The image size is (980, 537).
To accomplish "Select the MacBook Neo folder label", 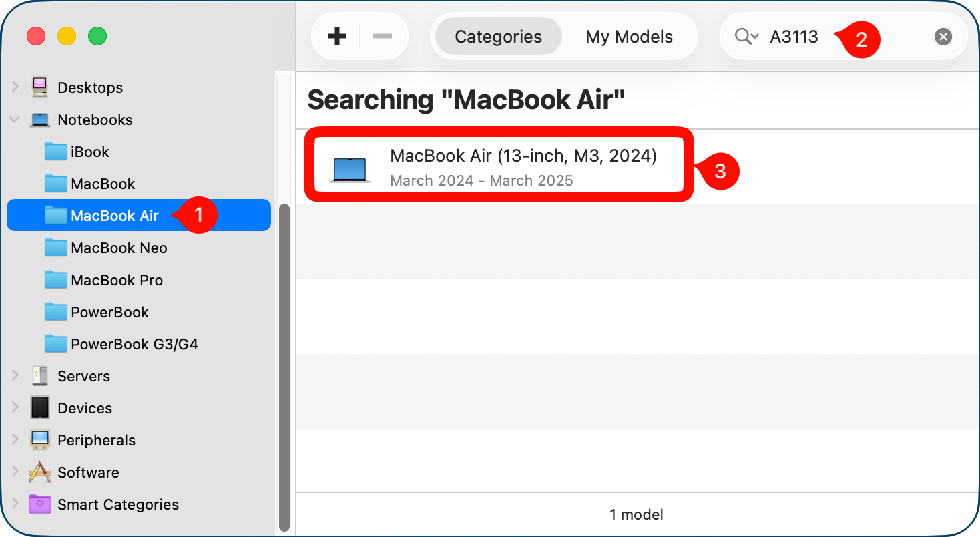I will pyautogui.click(x=119, y=248).
